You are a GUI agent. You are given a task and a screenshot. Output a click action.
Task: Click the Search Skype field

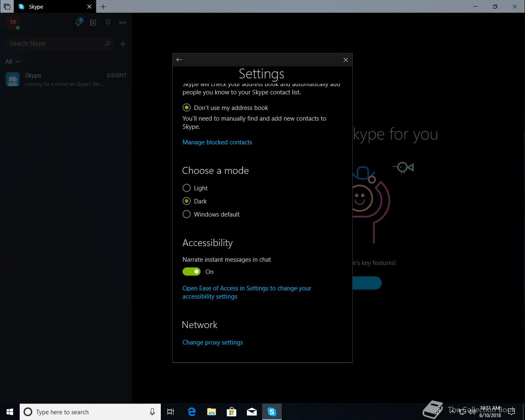(60, 43)
